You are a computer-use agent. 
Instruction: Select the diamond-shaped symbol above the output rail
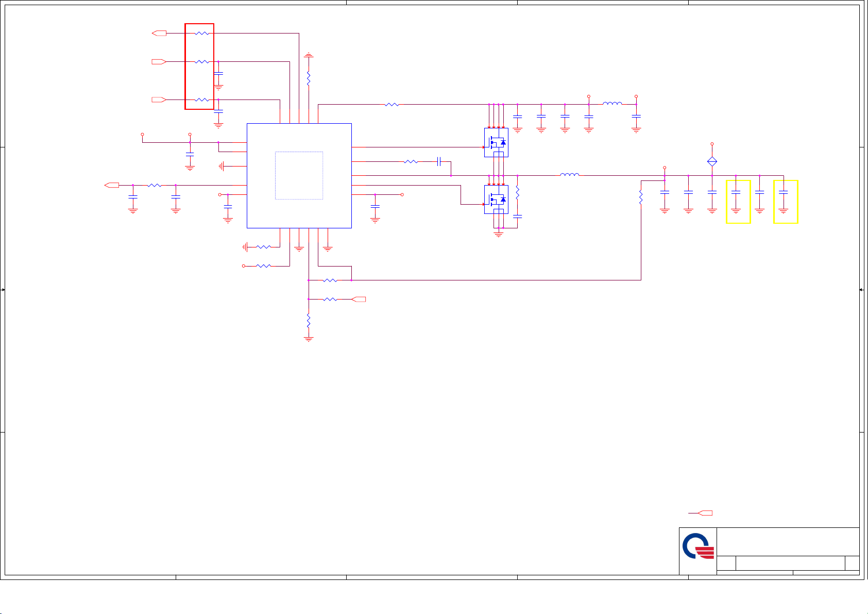pyautogui.click(x=712, y=161)
